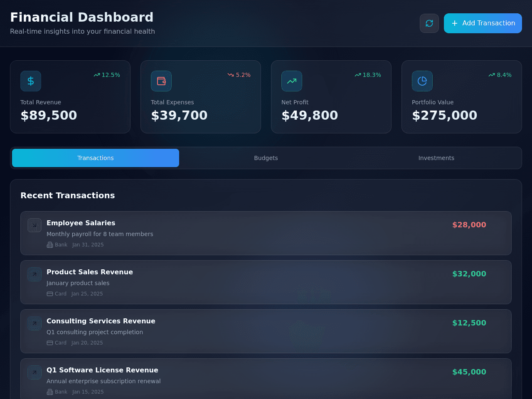Click the Card icon under Consulting Services Revenue

pyautogui.click(x=50, y=343)
